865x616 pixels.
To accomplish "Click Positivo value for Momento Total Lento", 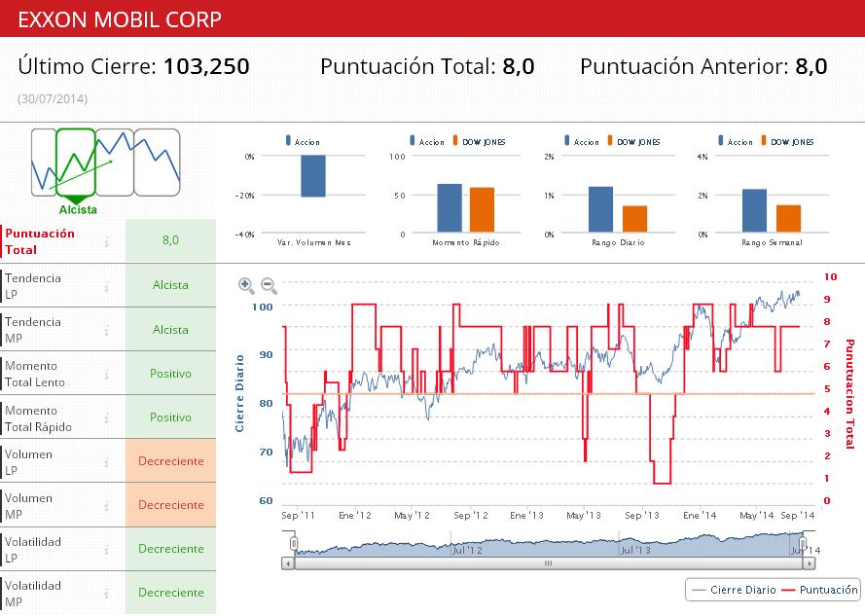I will (x=170, y=373).
